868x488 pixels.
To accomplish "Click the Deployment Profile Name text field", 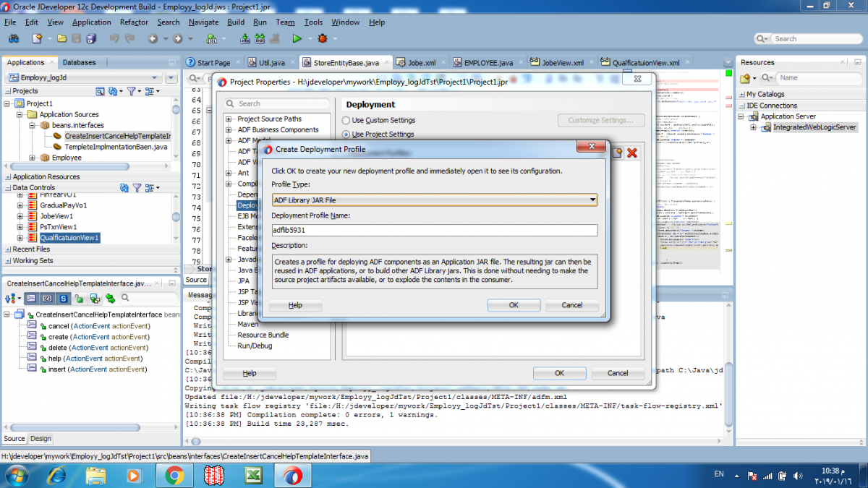I will (x=434, y=231).
